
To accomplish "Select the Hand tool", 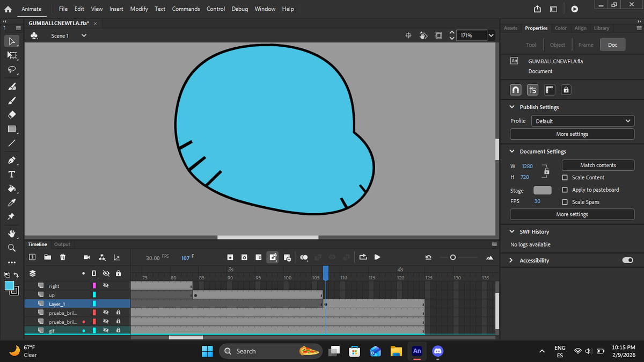I will [12, 234].
